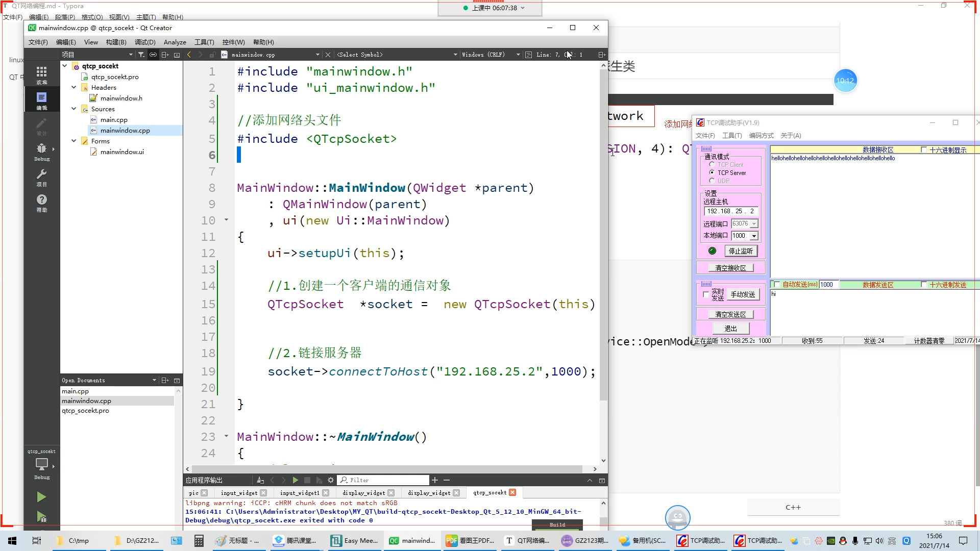Image resolution: width=980 pixels, height=551 pixels.
Task: Collapse the Headers folder
Action: tap(74, 87)
